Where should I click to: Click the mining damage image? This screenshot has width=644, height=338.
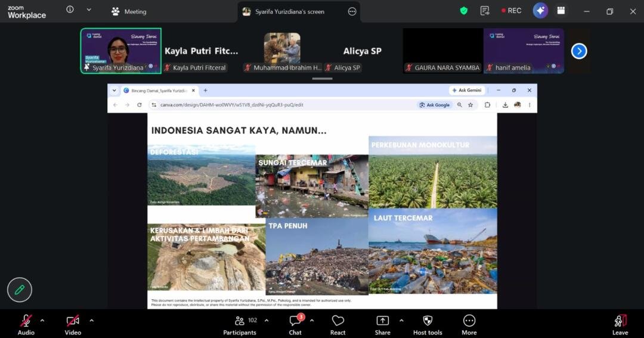(x=206, y=257)
